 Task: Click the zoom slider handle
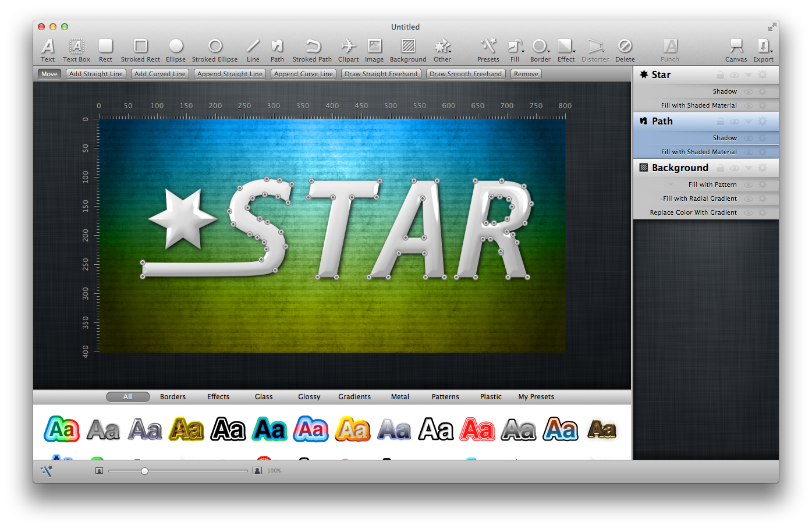(x=144, y=471)
